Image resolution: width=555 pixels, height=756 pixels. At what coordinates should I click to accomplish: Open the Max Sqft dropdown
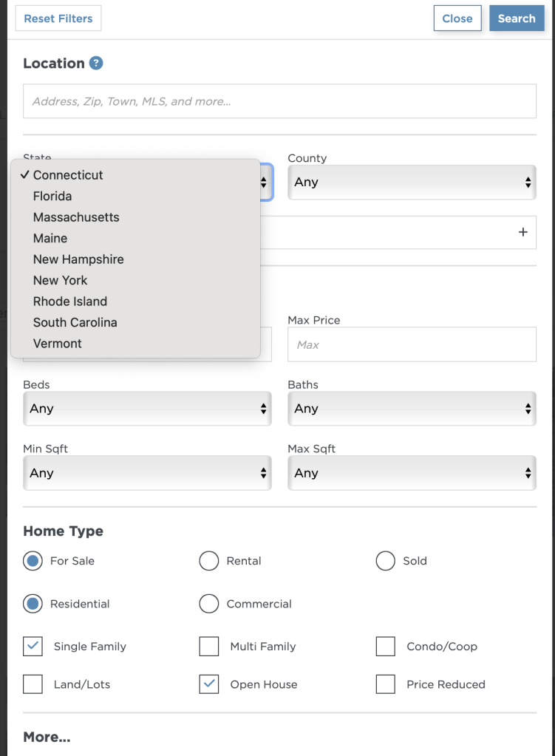412,473
